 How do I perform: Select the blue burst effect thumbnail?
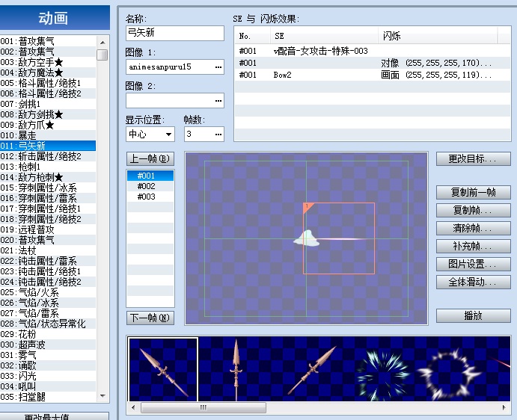(383, 374)
